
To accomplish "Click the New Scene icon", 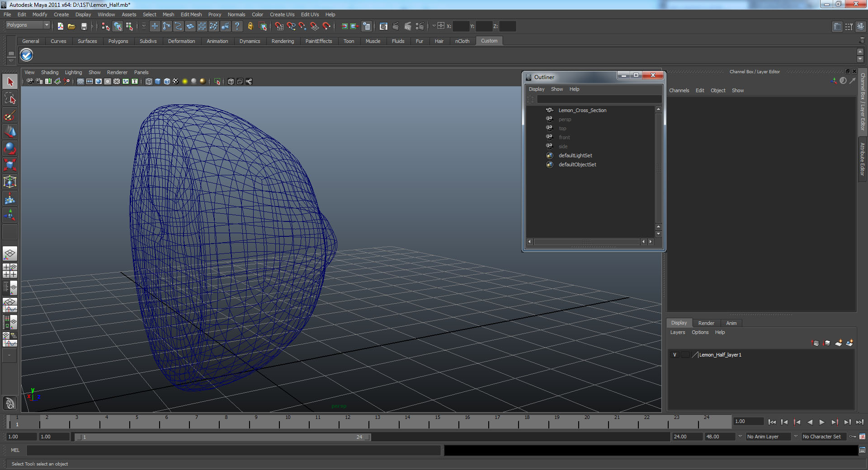I will [60, 26].
